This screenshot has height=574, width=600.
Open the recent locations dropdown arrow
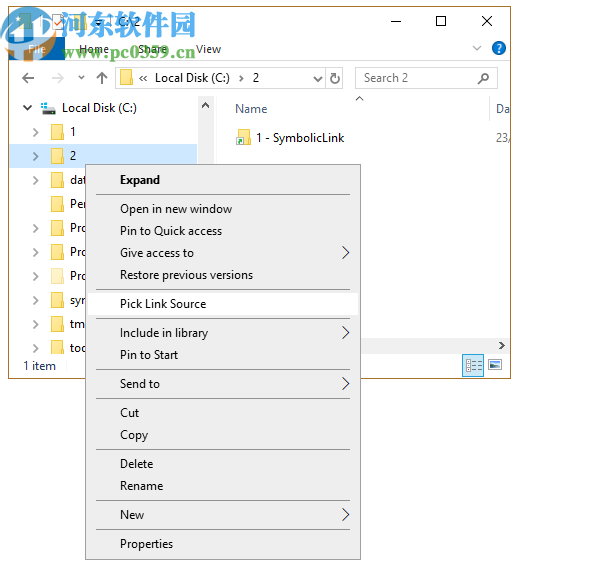click(x=81, y=78)
